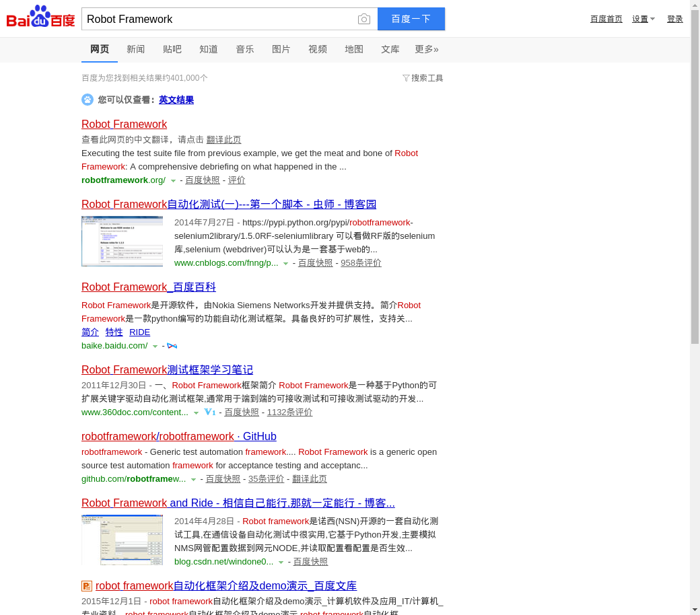Click the vertical scrollbar thumb
The height and width of the screenshot is (615, 700).
point(695,176)
